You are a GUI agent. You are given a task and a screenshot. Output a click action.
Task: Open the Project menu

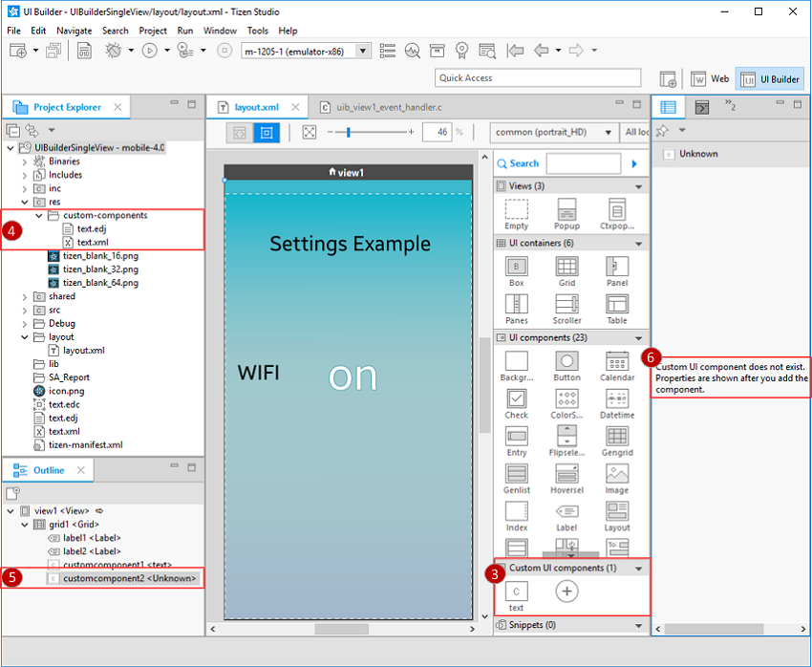tap(156, 30)
